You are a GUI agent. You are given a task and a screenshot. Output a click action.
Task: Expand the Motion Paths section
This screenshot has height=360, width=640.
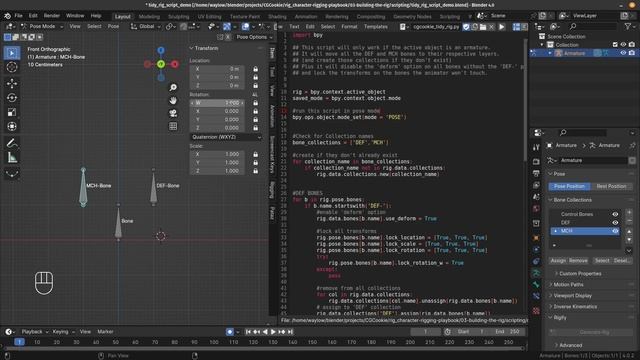tap(567, 284)
